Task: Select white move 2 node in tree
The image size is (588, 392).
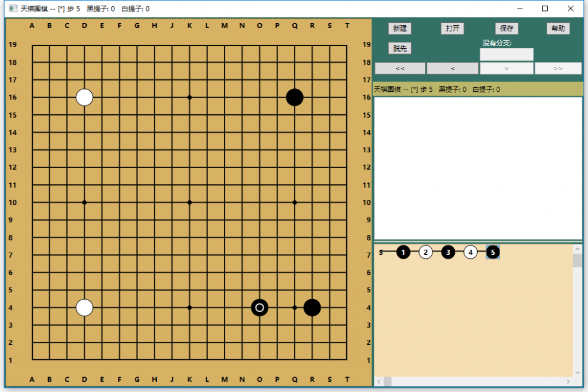Action: point(425,252)
